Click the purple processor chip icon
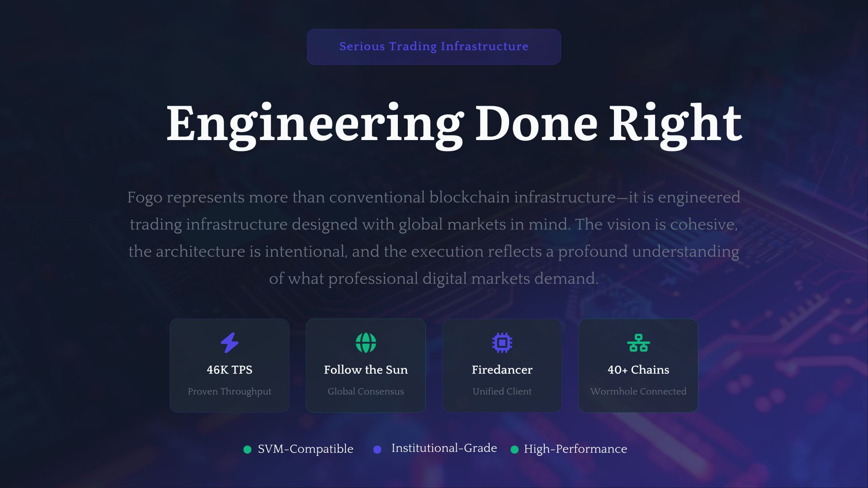This screenshot has width=868, height=488. [x=502, y=343]
